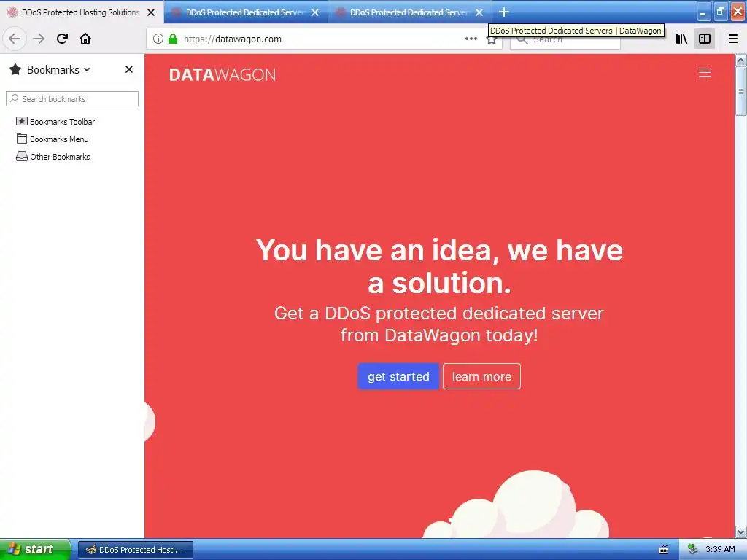Close the DDoS Protected Hosting Solutions tab
Screen dimensions: 747x560
[x=151, y=12]
